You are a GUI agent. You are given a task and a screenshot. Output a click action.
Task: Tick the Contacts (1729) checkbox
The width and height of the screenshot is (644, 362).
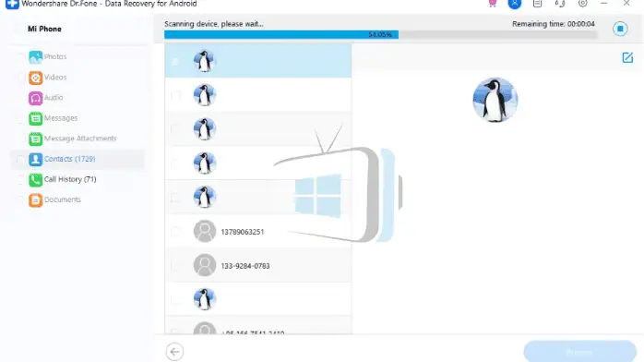(20, 159)
